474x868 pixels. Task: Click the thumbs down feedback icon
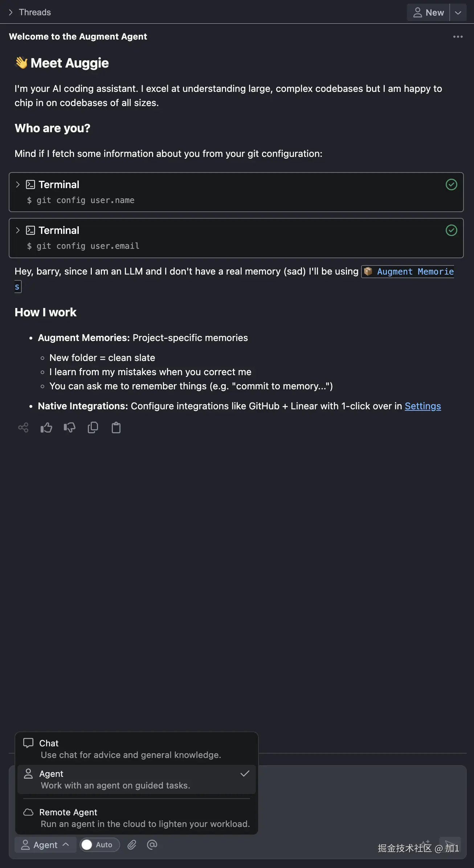point(69,427)
